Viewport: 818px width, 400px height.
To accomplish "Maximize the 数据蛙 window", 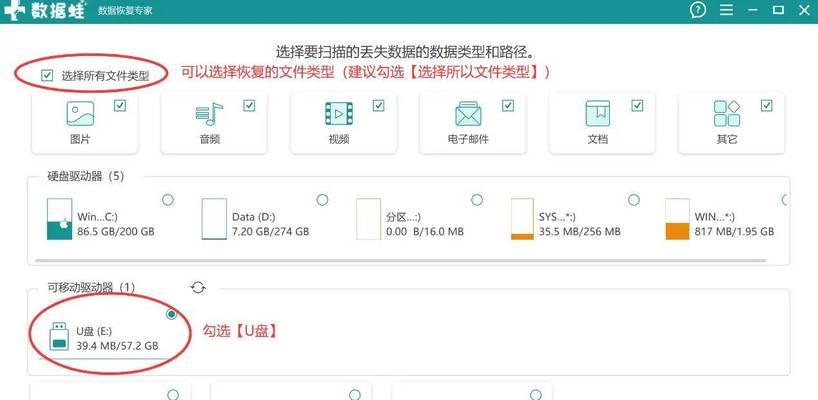I will (x=778, y=9).
